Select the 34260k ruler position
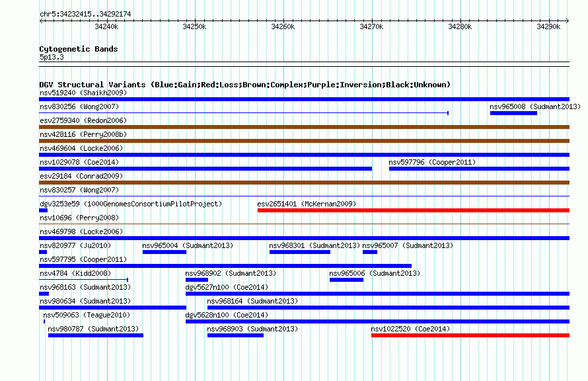 [x=283, y=26]
